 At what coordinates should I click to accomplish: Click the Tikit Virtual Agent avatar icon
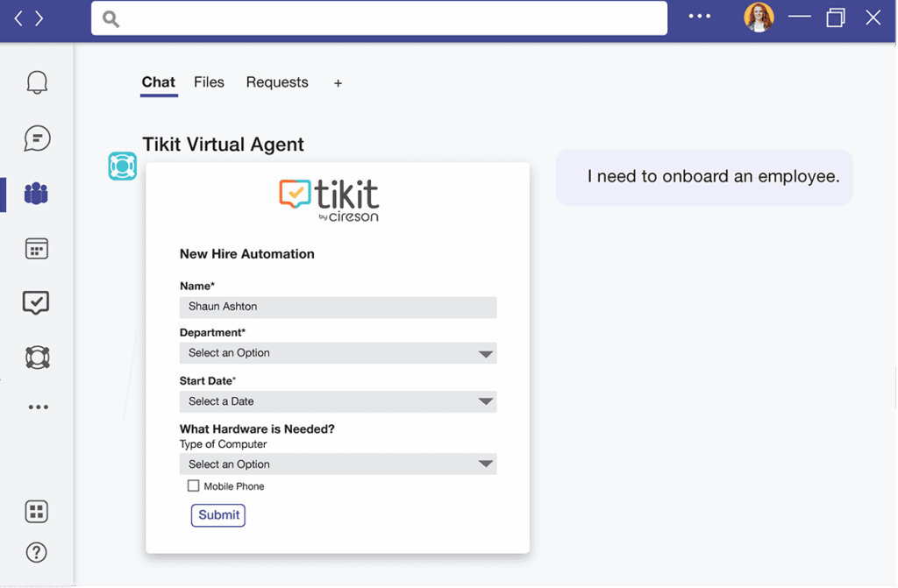point(122,166)
